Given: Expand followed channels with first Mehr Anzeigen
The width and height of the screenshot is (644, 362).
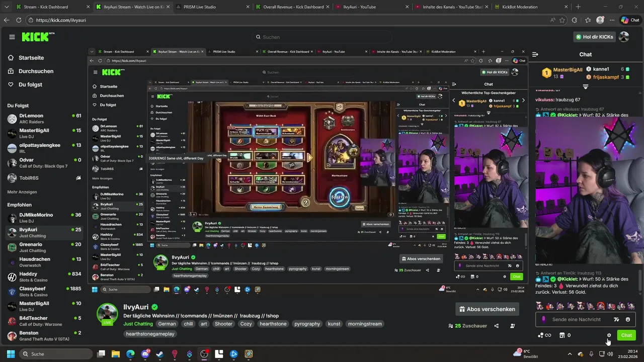Looking at the screenshot, I should click(22, 192).
